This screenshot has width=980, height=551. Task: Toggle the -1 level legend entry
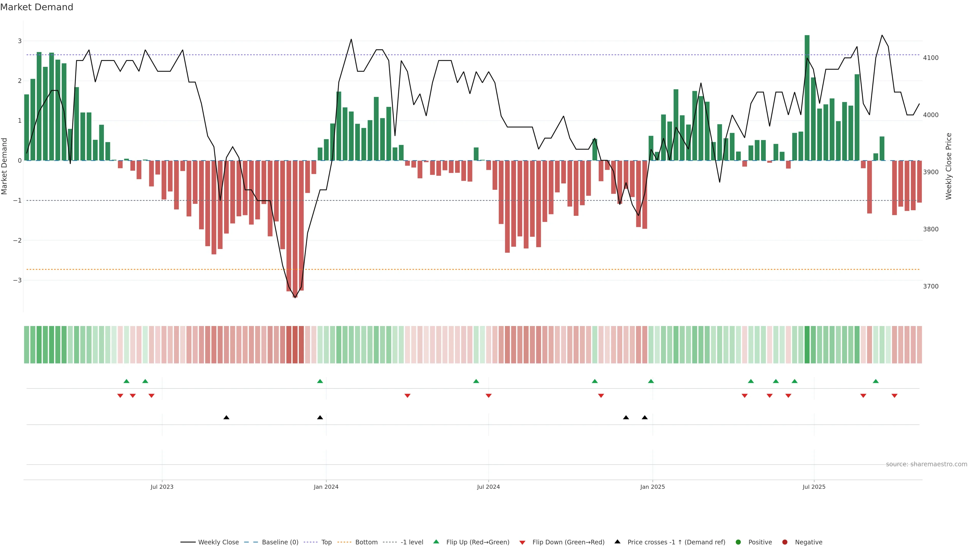(x=412, y=542)
